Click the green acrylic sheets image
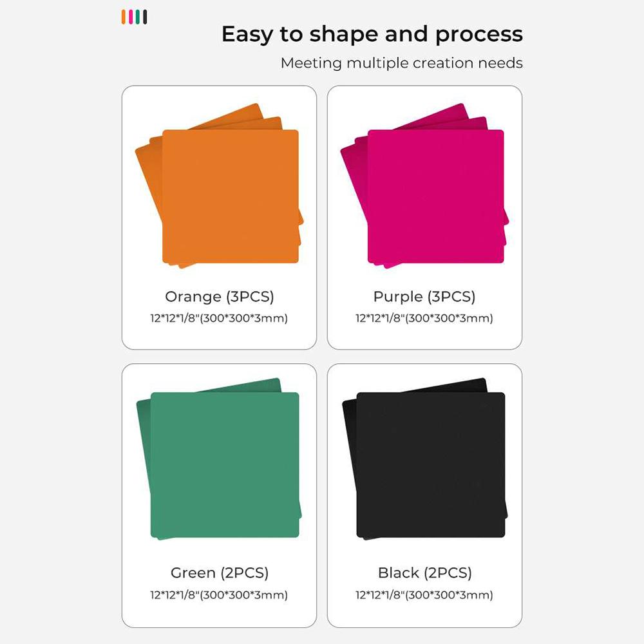Image resolution: width=644 pixels, height=644 pixels. click(225, 464)
